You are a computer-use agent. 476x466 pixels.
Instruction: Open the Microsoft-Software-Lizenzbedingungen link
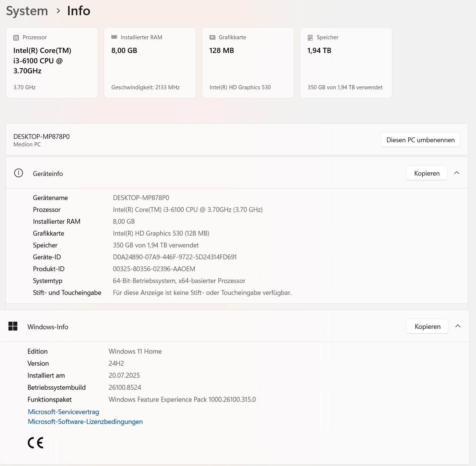pos(85,422)
